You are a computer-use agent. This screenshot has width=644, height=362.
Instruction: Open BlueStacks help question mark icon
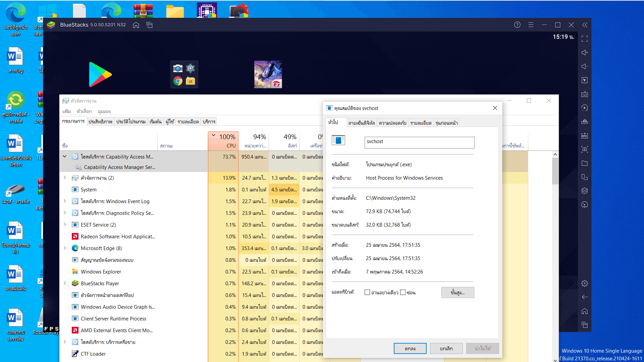(517, 25)
